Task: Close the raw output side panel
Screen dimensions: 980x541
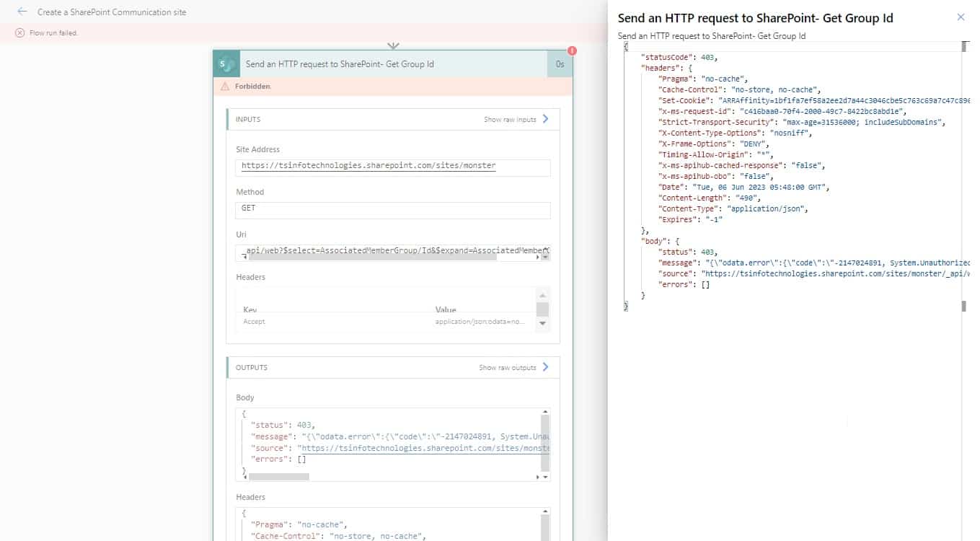Action: click(961, 17)
